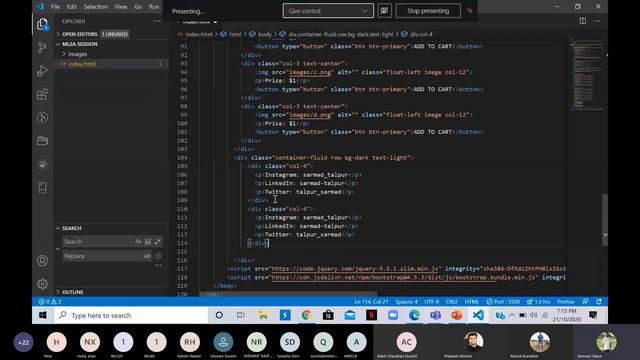Image resolution: width=640 pixels, height=360 pixels.
Task: Open PowerPoint from the taskbar
Action: [x=457, y=315]
